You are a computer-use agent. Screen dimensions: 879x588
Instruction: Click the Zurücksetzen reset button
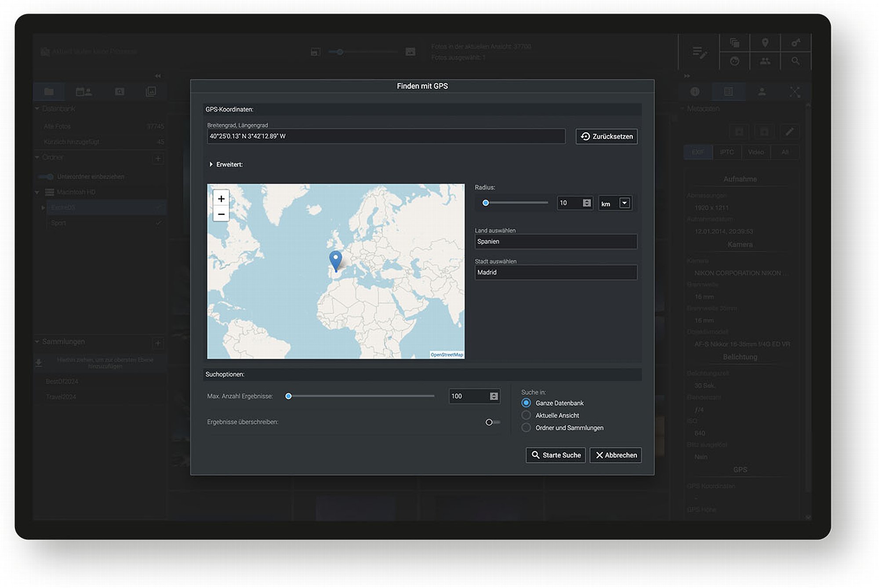[x=607, y=136]
